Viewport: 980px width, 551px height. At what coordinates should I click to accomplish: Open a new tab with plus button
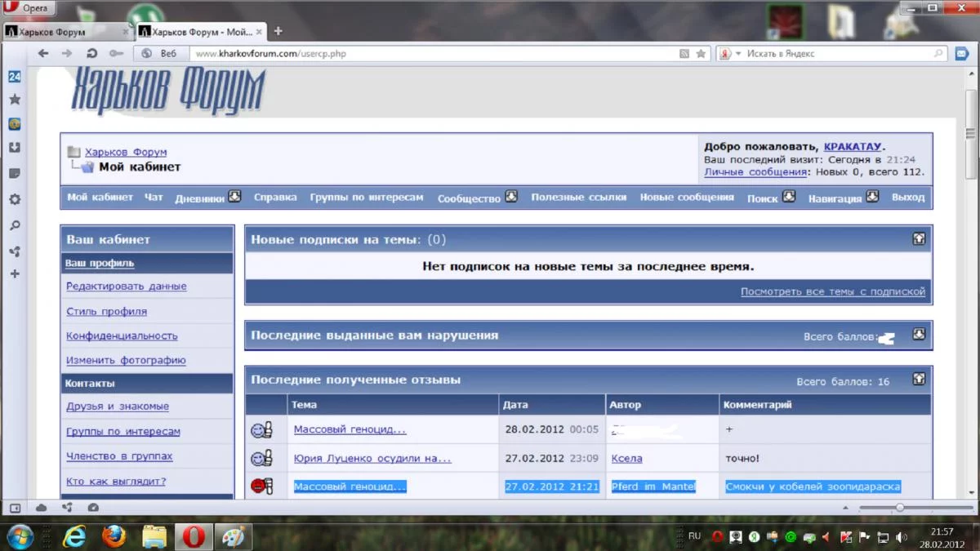click(278, 32)
